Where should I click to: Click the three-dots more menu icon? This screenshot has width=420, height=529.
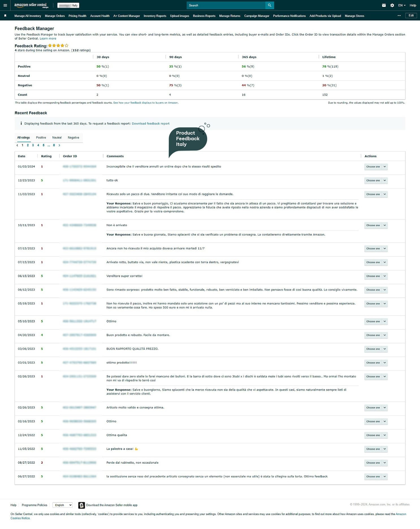pyautogui.click(x=399, y=16)
